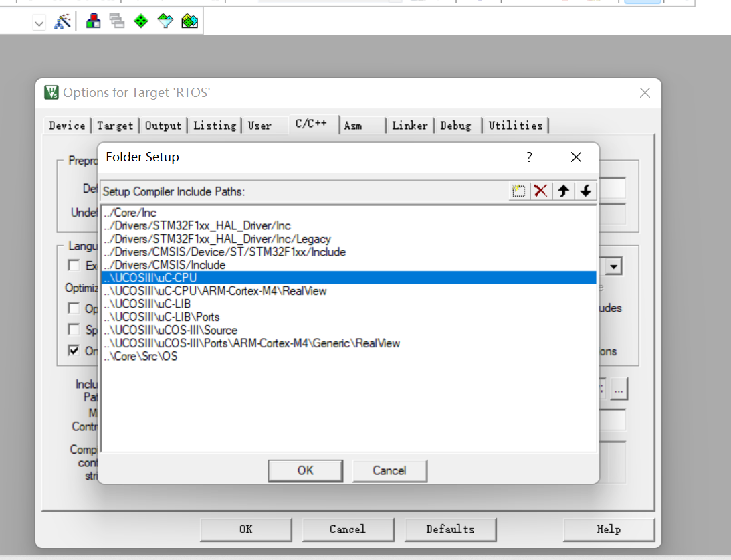The height and width of the screenshot is (560, 731).
Task: Open Manage Run-Time Environment green diamond icon
Action: point(141,21)
